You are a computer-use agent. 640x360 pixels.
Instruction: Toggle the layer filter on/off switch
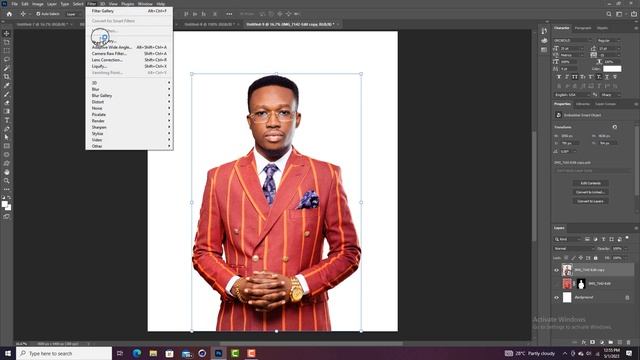pos(627,238)
